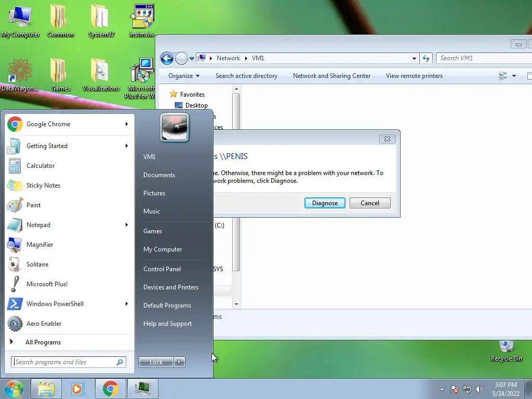Screen dimensions: 532x399
Task: Click the user account picture
Action: tap(175, 127)
